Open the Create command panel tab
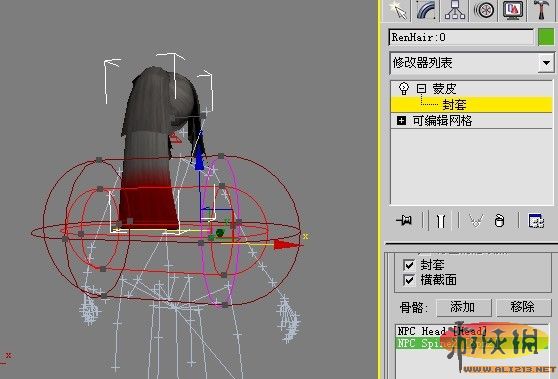Screen dimensions: 558x379 click(397, 10)
